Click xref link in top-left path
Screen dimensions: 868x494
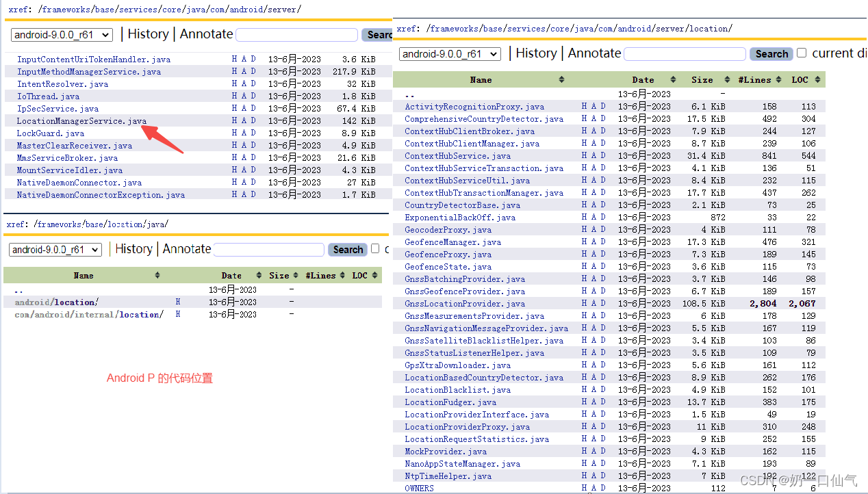(19, 10)
